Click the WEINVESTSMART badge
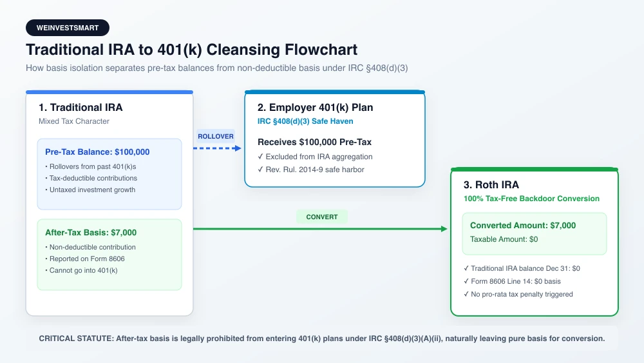This screenshot has width=644, height=363. (68, 28)
